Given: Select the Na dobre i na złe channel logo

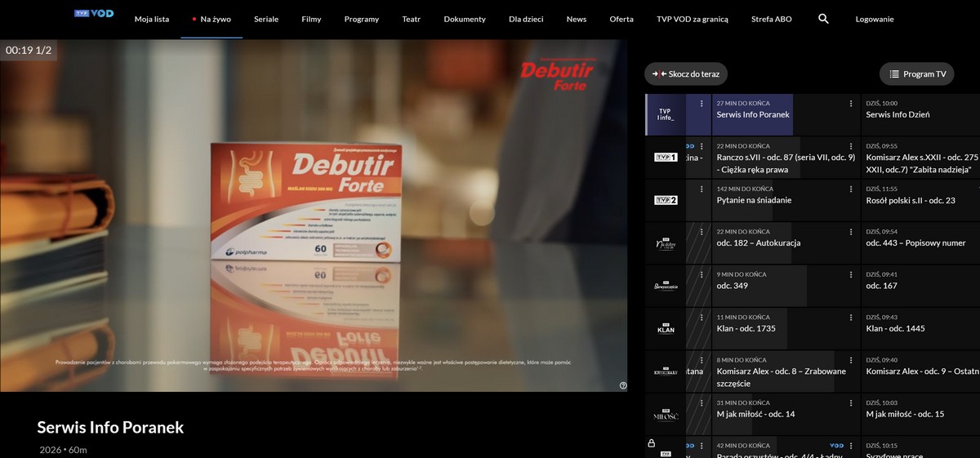Looking at the screenshot, I should [666, 243].
